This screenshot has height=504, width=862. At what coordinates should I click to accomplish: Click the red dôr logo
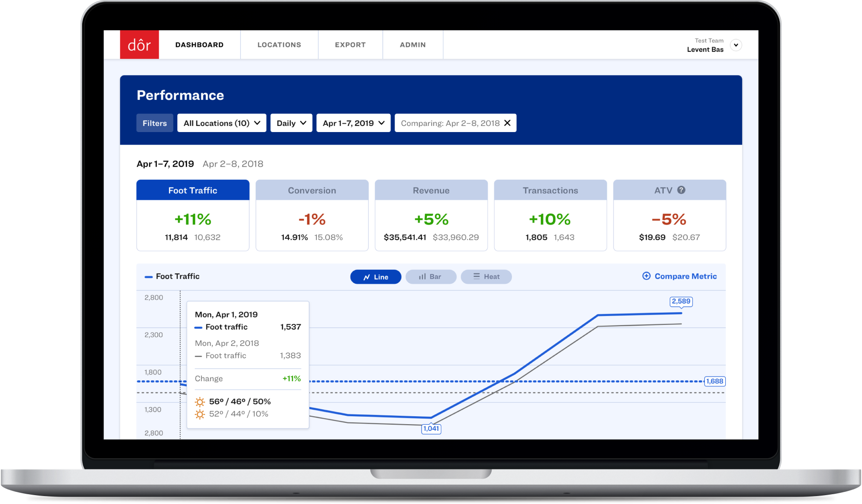pos(139,45)
